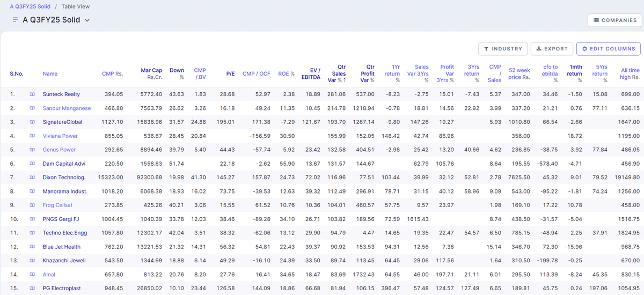644x295 pixels.
Task: Open book icon beside Techno Elec.Engg
Action: (x=32, y=233)
